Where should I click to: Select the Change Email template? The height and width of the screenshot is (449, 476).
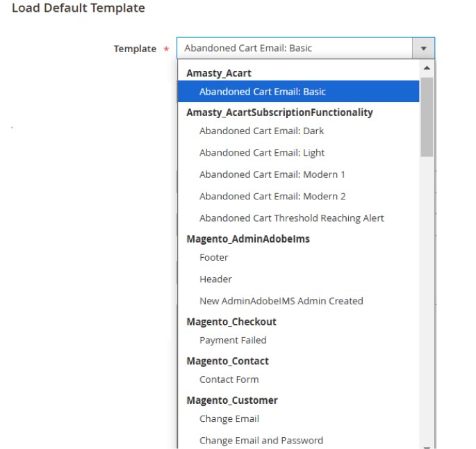298,419
